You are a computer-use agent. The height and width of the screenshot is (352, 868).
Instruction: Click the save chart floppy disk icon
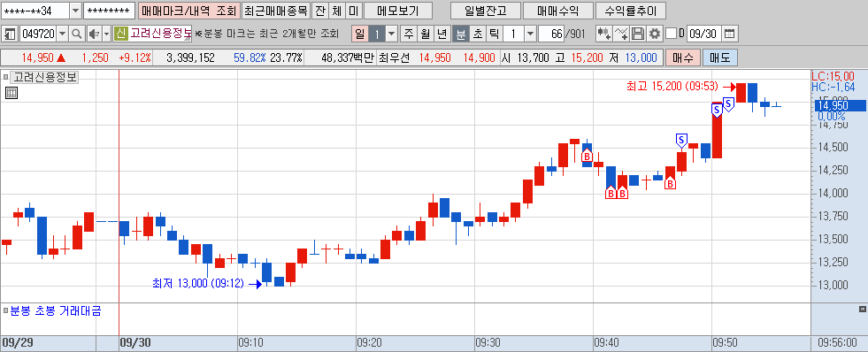638,34
